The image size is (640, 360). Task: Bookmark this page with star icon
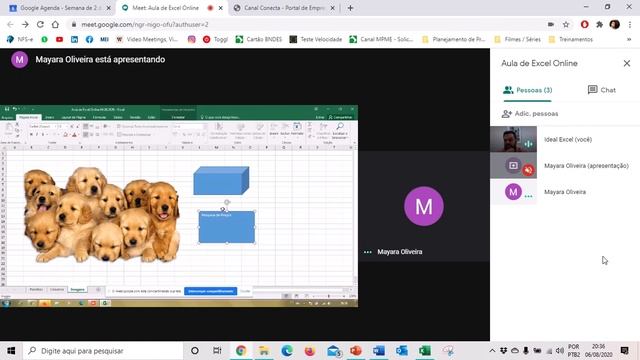tap(566, 24)
